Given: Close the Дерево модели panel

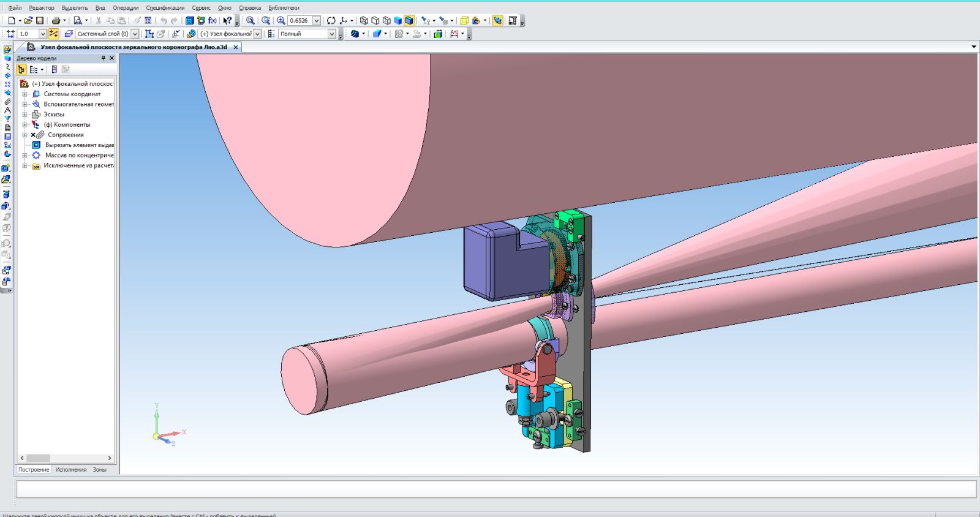Looking at the screenshot, I should tap(111, 58).
